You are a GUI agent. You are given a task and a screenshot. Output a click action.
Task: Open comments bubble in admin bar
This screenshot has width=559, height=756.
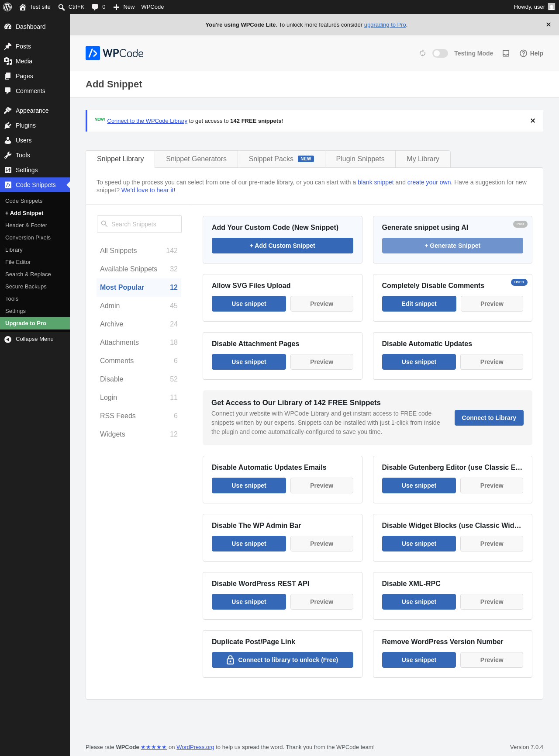[95, 7]
